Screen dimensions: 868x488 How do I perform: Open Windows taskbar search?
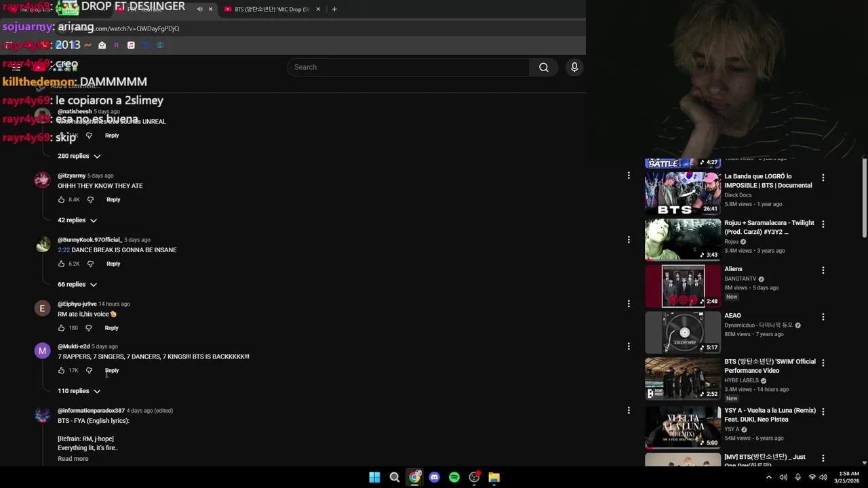pyautogui.click(x=395, y=477)
